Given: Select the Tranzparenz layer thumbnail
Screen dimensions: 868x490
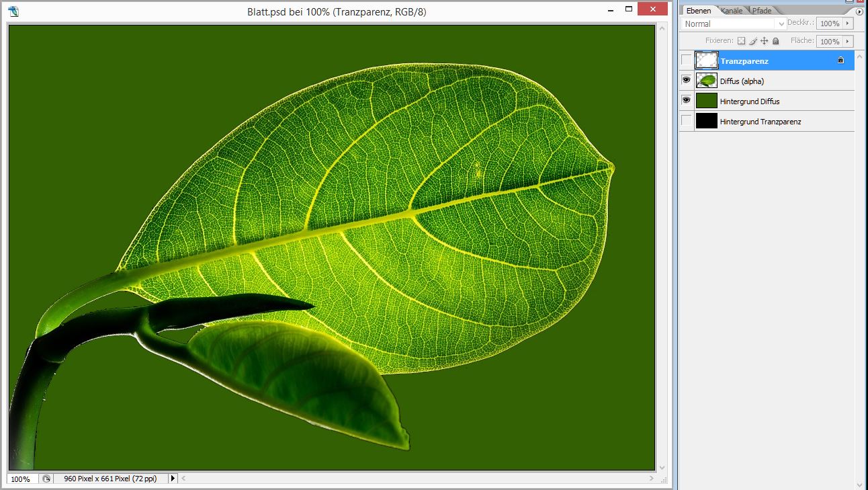Looking at the screenshot, I should (706, 60).
